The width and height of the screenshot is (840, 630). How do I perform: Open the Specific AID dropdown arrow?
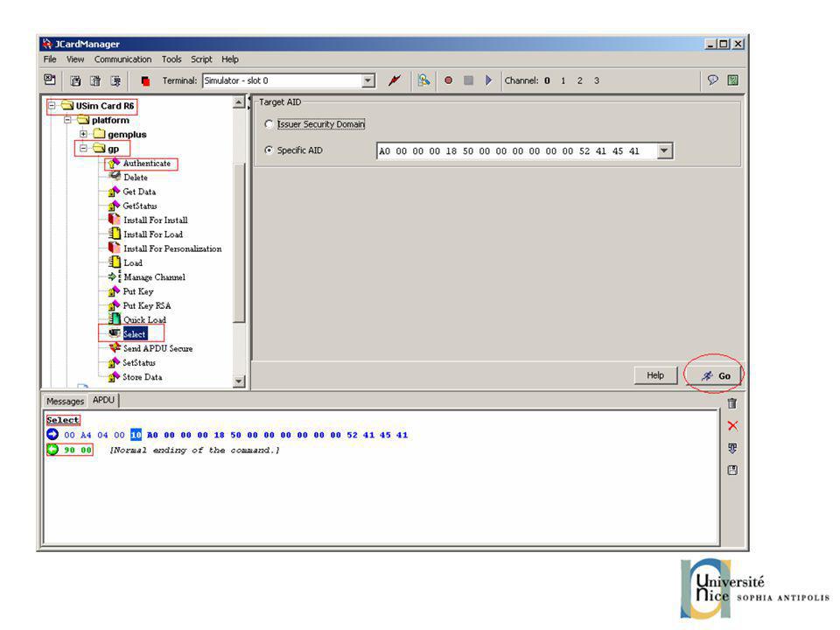664,151
